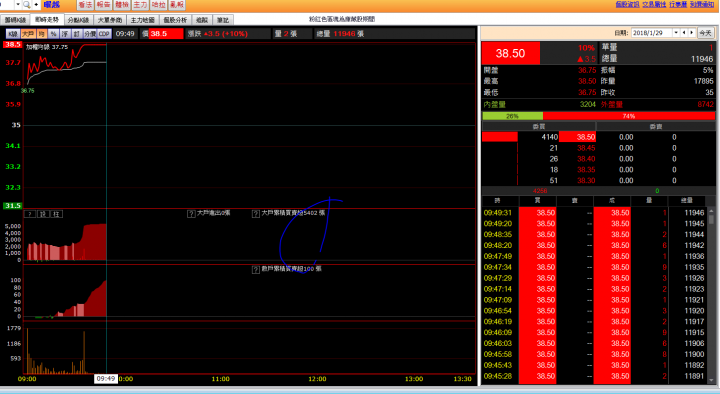Viewport: 720px width, 394px height.
Task: Open the tab between 個股分析 and 筆記
Action: click(x=202, y=20)
